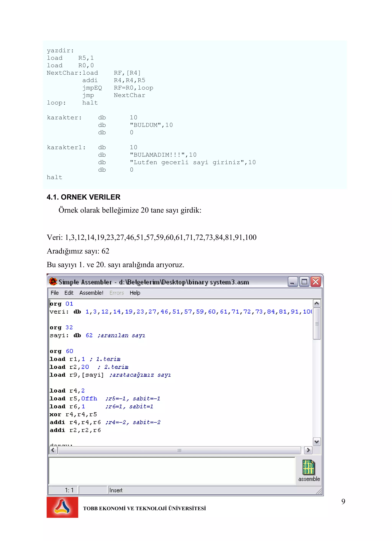Click the Assemble! menu item
This screenshot has width=392, height=541.
tap(91, 293)
